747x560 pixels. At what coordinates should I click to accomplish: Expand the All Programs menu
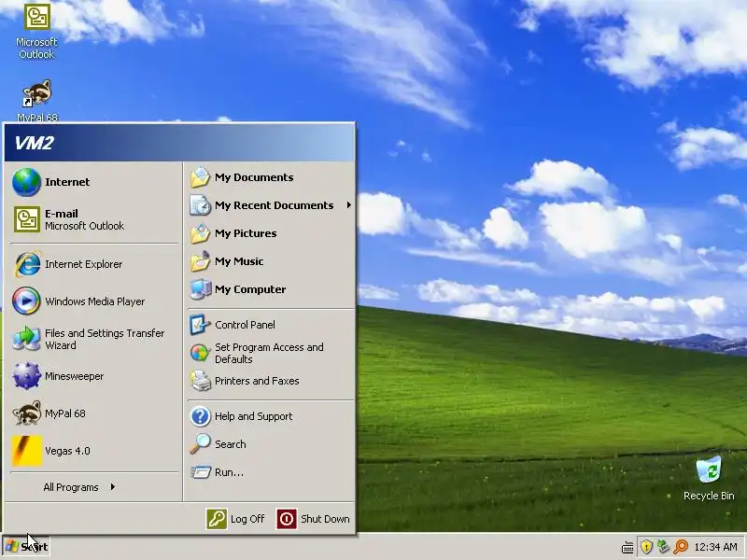tap(79, 487)
